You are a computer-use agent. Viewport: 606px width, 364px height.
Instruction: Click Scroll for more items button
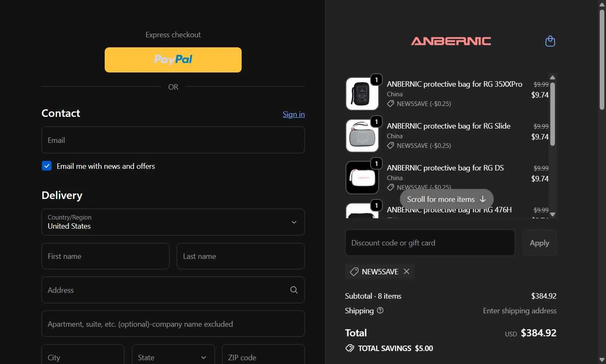click(446, 199)
